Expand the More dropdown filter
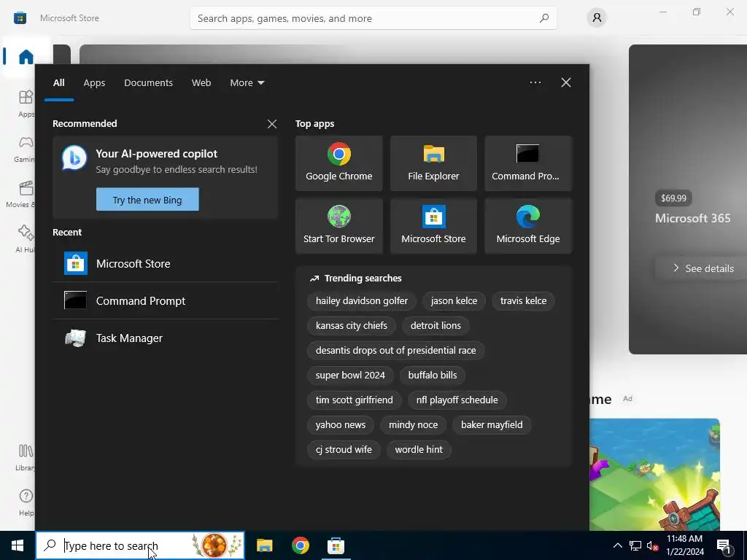The image size is (747, 560). [247, 83]
